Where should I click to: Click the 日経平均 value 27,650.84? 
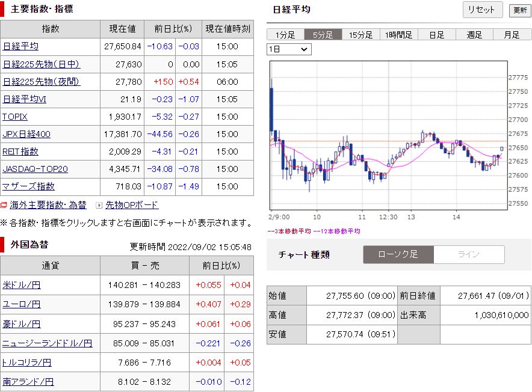click(x=123, y=46)
